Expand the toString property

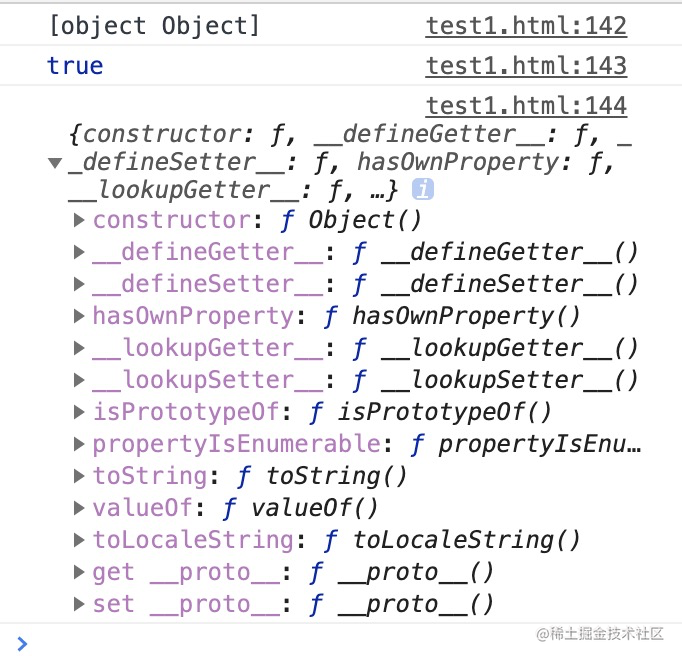pos(79,476)
